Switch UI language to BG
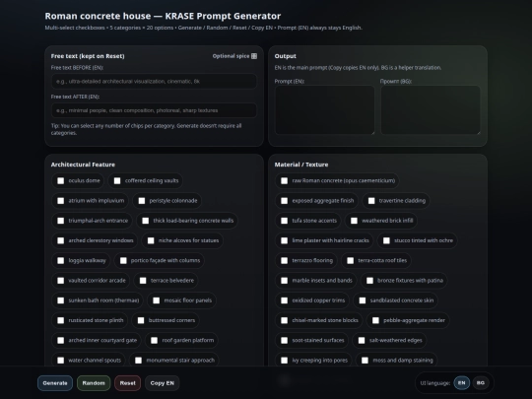 pyautogui.click(x=481, y=383)
